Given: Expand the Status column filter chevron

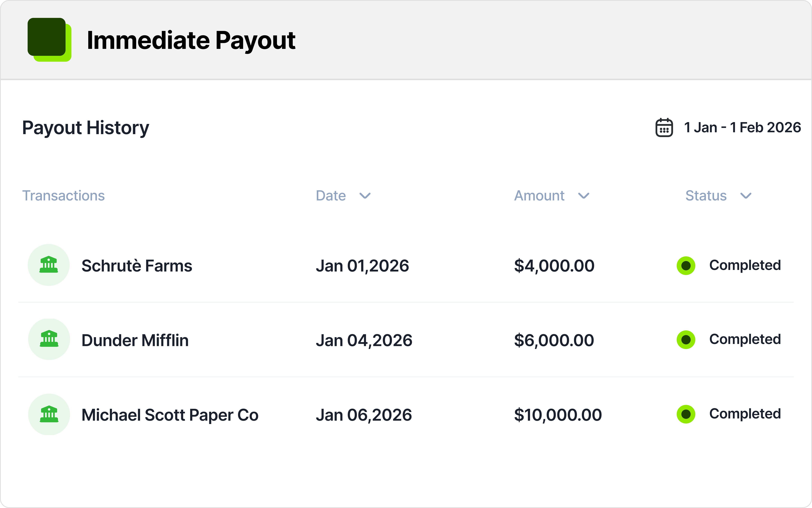Looking at the screenshot, I should coord(746,196).
